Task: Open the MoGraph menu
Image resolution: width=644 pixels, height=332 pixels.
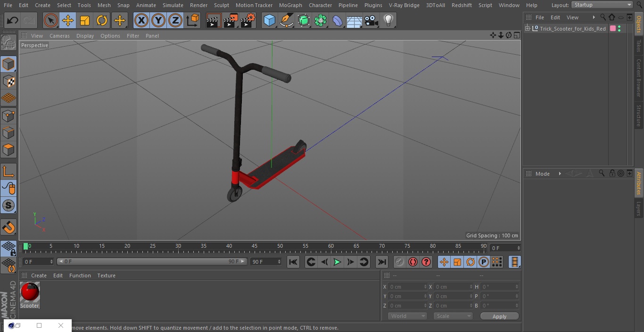Action: pyautogui.click(x=290, y=5)
